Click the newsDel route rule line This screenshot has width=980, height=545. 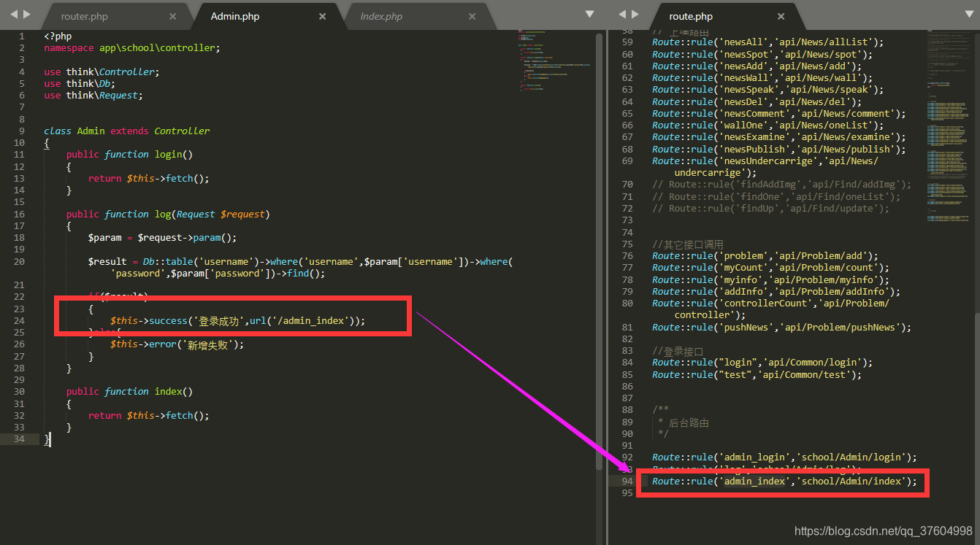click(757, 101)
